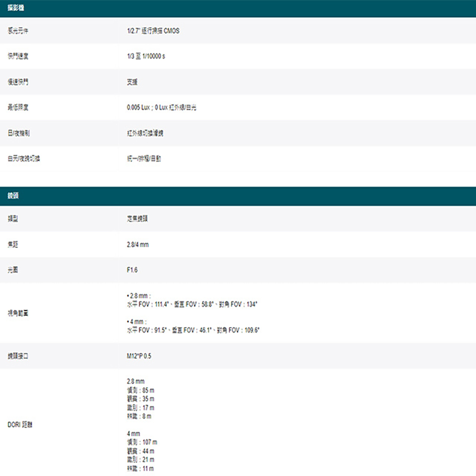
Task: Select the 類型 row label
Action: point(13,218)
